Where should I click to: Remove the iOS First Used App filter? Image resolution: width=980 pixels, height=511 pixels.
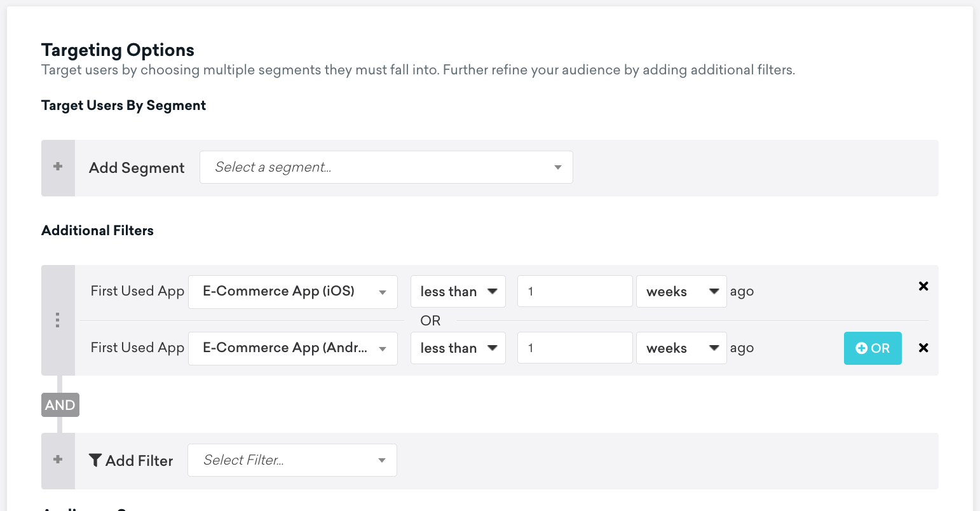pos(923,287)
